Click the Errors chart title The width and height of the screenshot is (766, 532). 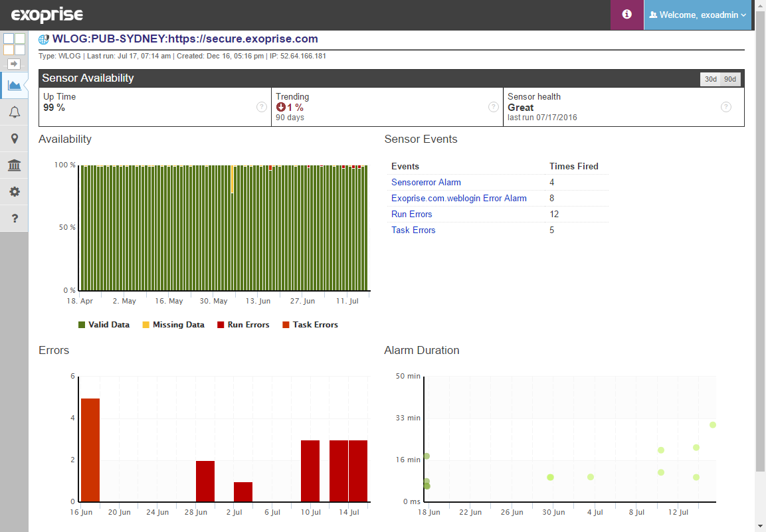(x=54, y=350)
